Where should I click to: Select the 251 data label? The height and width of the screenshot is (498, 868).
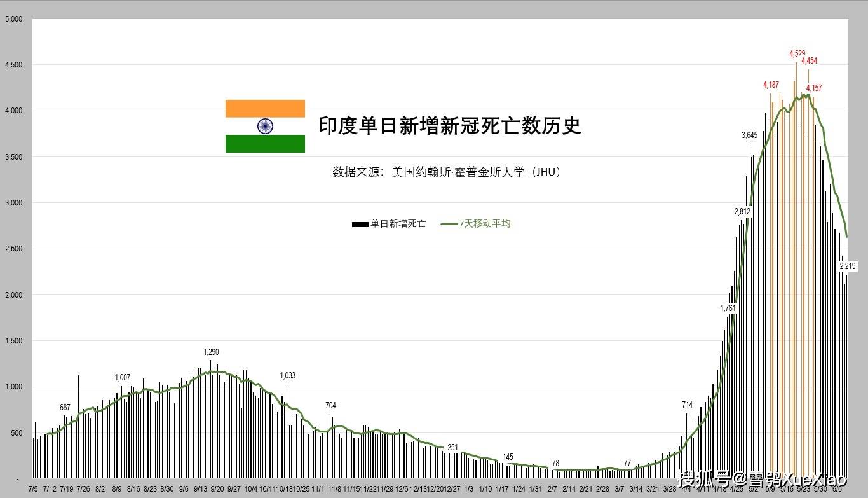click(452, 447)
